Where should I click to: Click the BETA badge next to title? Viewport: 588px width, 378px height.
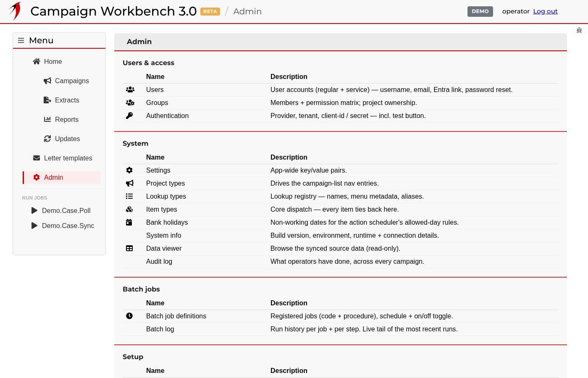click(x=210, y=11)
